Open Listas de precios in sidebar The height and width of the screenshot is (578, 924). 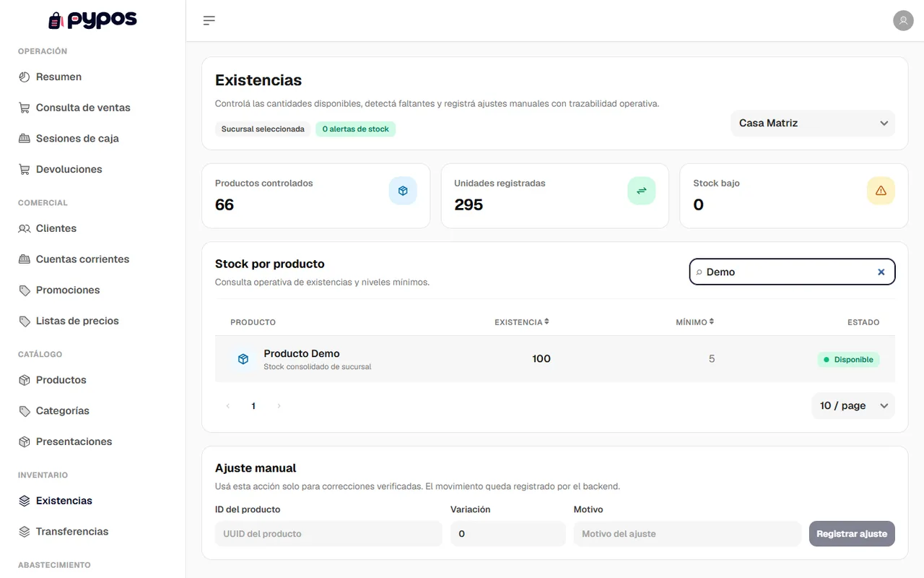77,322
